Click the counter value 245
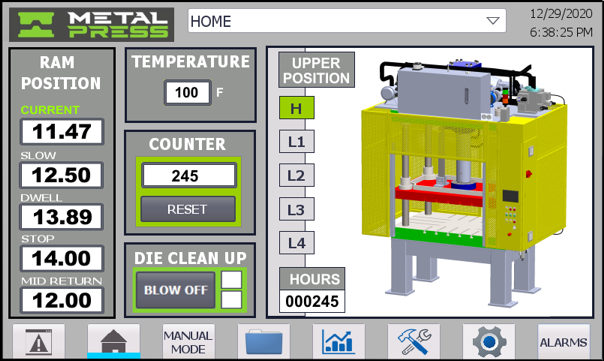This screenshot has width=604, height=361. 188,176
